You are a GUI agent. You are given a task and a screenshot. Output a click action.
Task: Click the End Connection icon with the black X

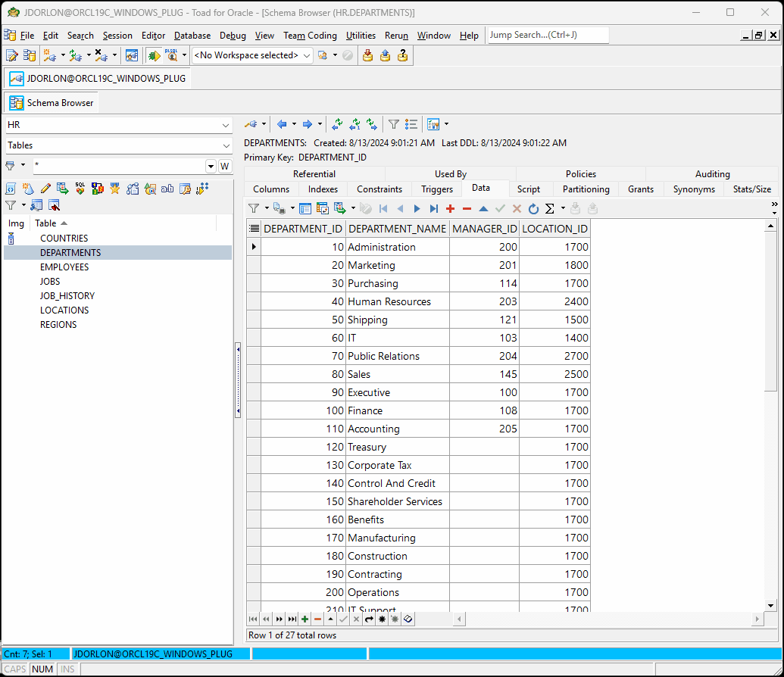(x=101, y=55)
